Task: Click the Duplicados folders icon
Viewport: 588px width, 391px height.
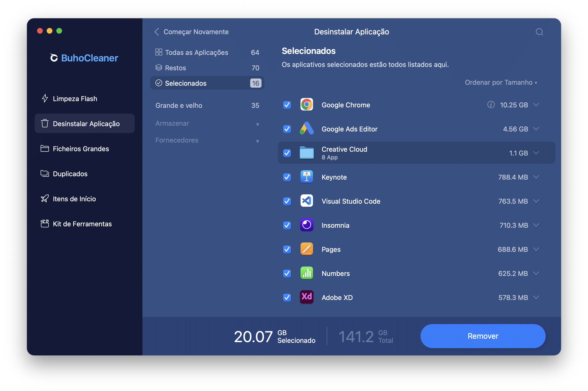Action: click(x=45, y=173)
